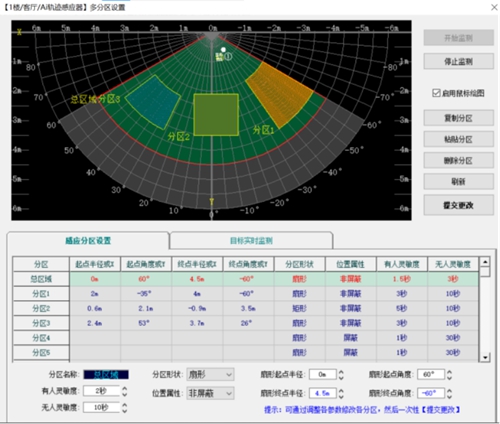The image size is (500, 424).
Task: Decrease 无人灵敏度 with spinner down arrow
Action: click(125, 410)
